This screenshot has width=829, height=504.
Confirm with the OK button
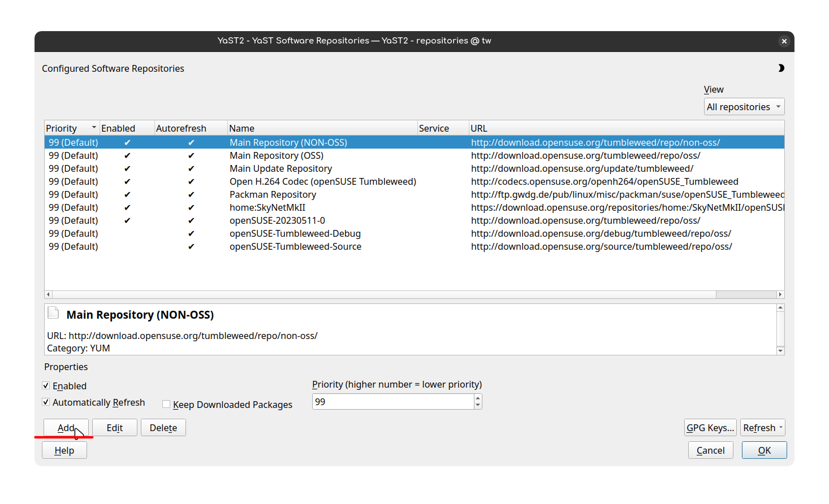(x=765, y=450)
